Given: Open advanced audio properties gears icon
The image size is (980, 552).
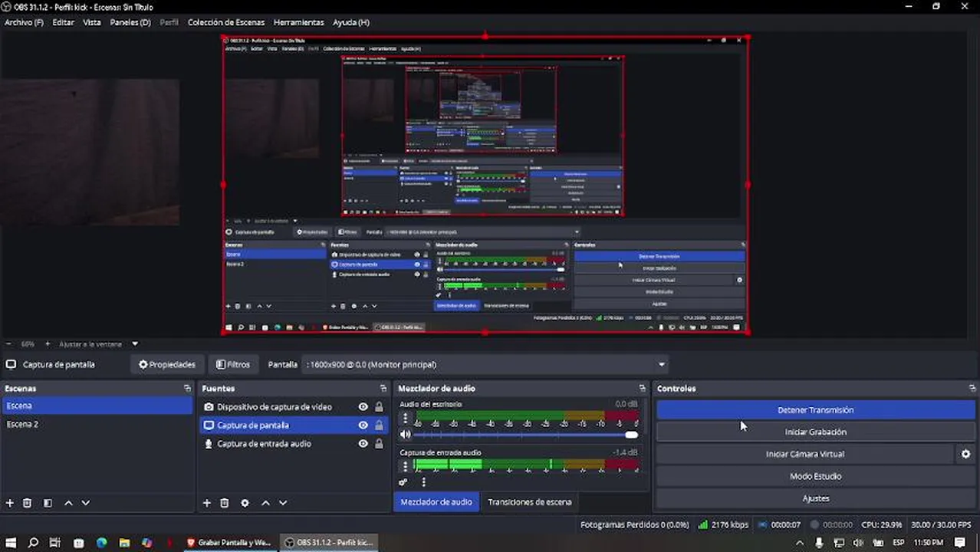Looking at the screenshot, I should point(403,482).
